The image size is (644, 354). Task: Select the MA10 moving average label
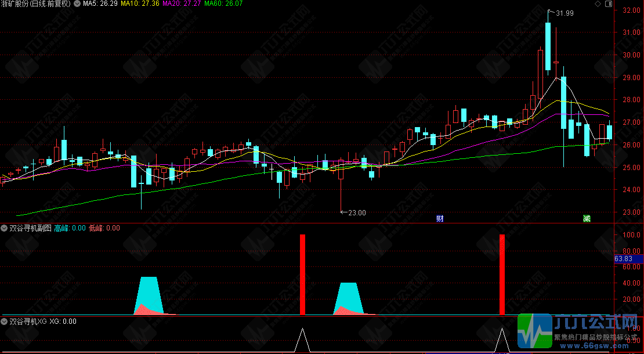tap(140, 3)
